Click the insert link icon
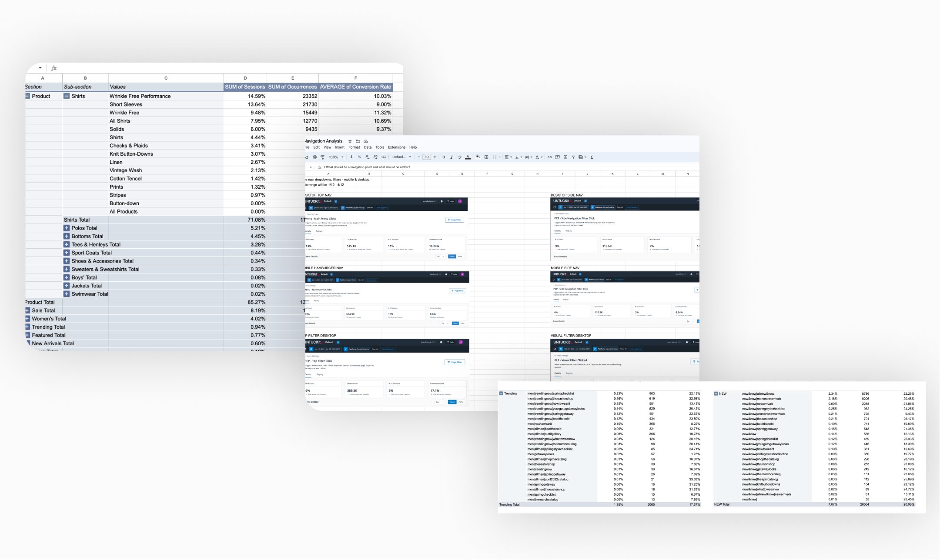Screen dimensions: 940x560 click(x=549, y=157)
